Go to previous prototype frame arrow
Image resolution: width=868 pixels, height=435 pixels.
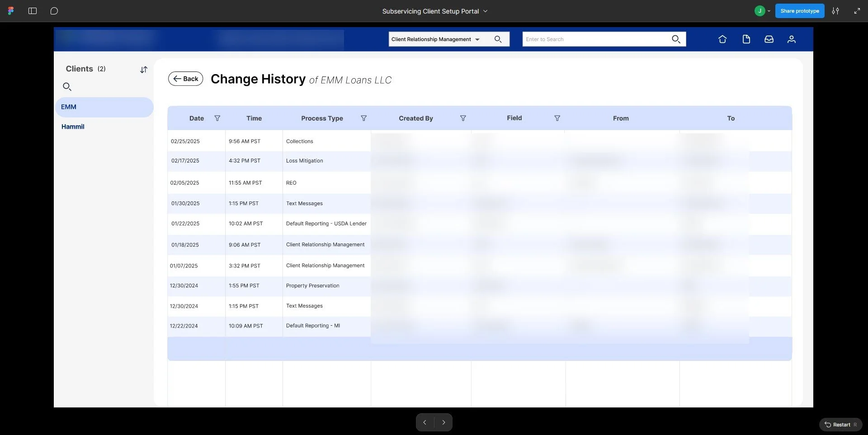click(x=425, y=423)
